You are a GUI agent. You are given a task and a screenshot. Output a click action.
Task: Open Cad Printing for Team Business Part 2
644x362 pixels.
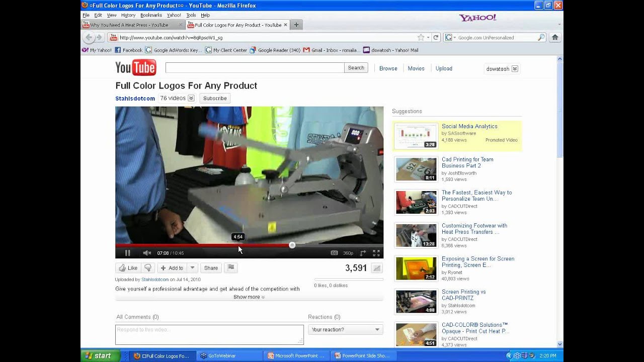tap(467, 162)
